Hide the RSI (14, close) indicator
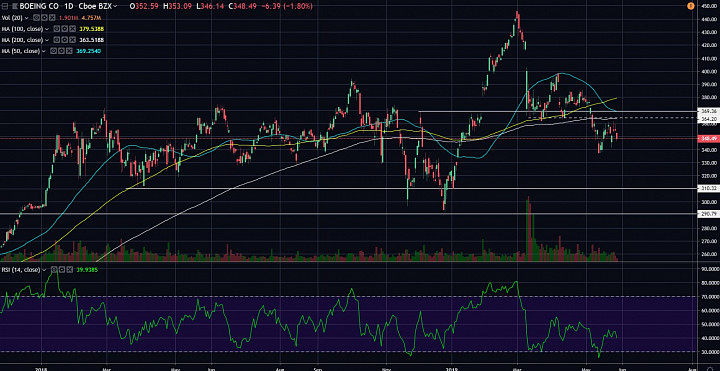The height and width of the screenshot is (371, 720). [54, 270]
